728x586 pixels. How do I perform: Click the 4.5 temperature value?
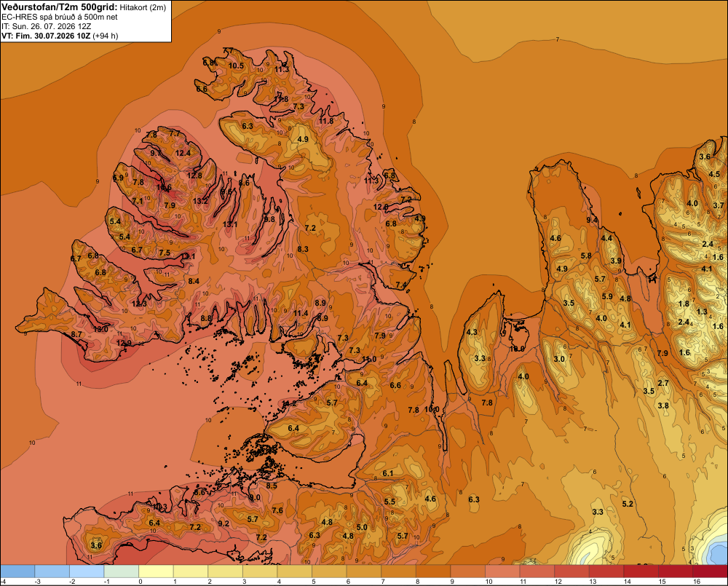pyautogui.click(x=714, y=174)
